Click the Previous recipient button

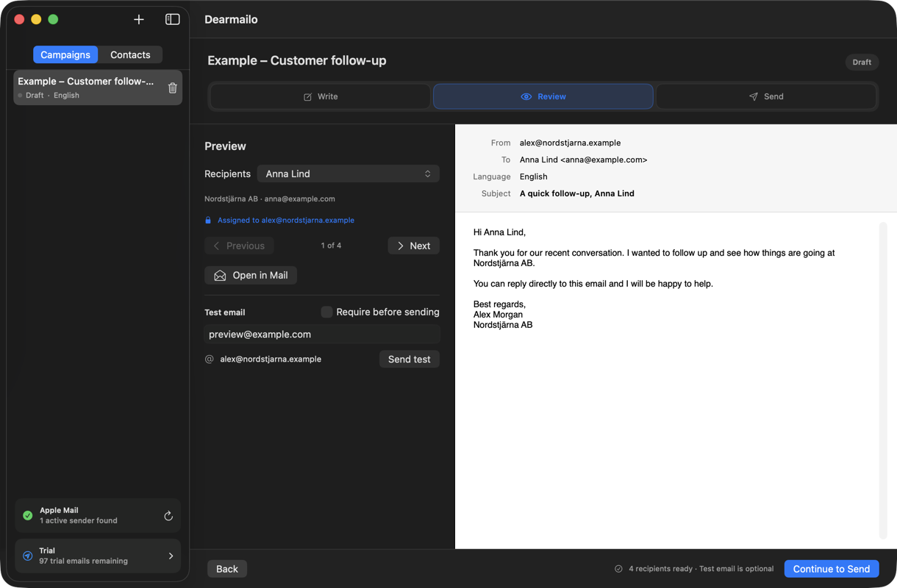point(239,245)
